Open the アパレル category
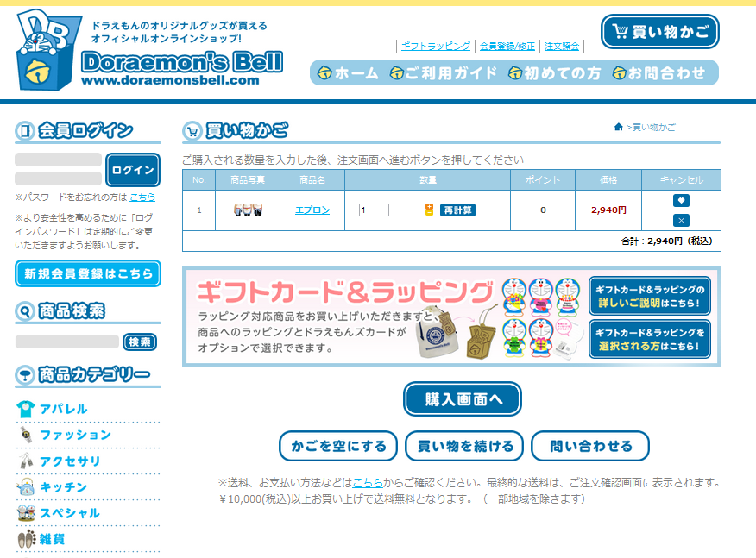The image size is (756, 558). [52, 409]
